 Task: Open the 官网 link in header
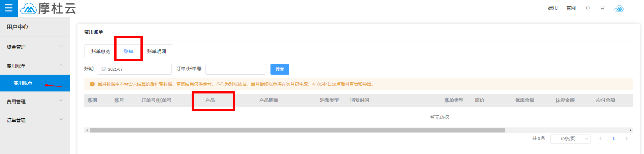point(571,8)
